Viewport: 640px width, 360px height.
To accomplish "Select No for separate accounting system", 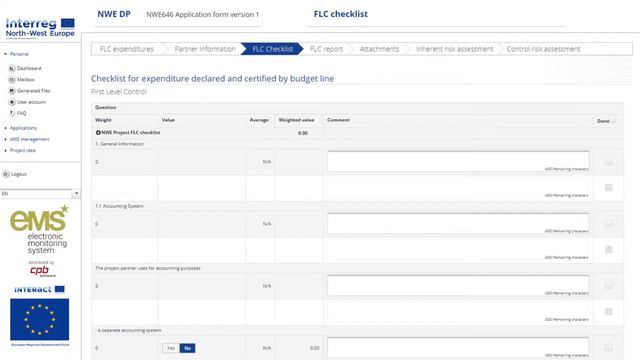I will (187, 348).
